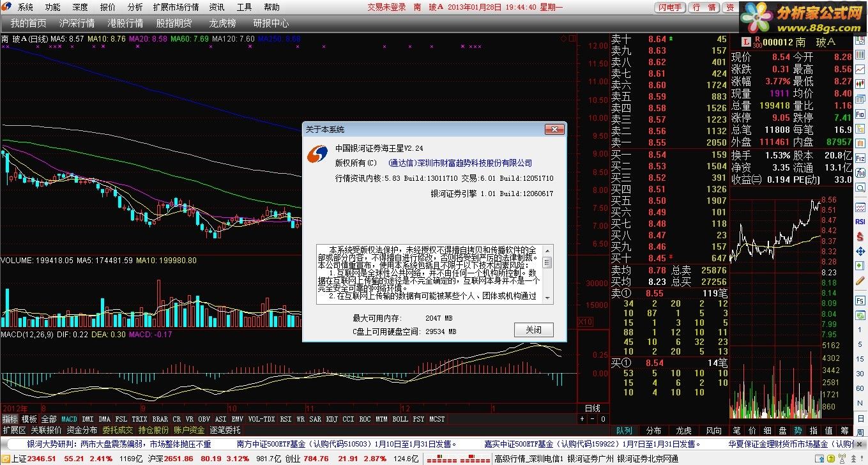The image size is (868, 465).
Task: Switch to 沪深行情 tab
Action: tap(77, 23)
